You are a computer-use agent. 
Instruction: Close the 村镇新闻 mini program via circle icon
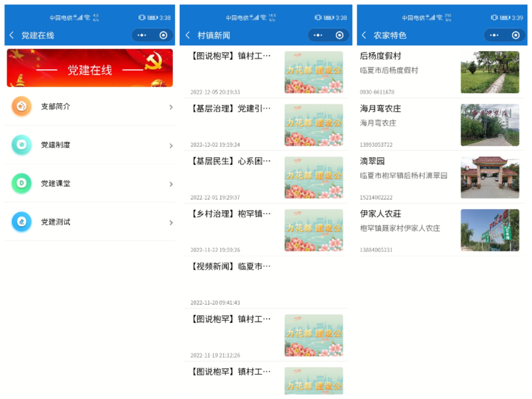(x=339, y=35)
